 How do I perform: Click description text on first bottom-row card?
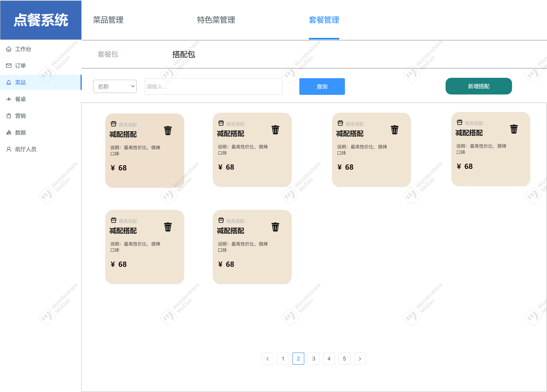pos(135,247)
